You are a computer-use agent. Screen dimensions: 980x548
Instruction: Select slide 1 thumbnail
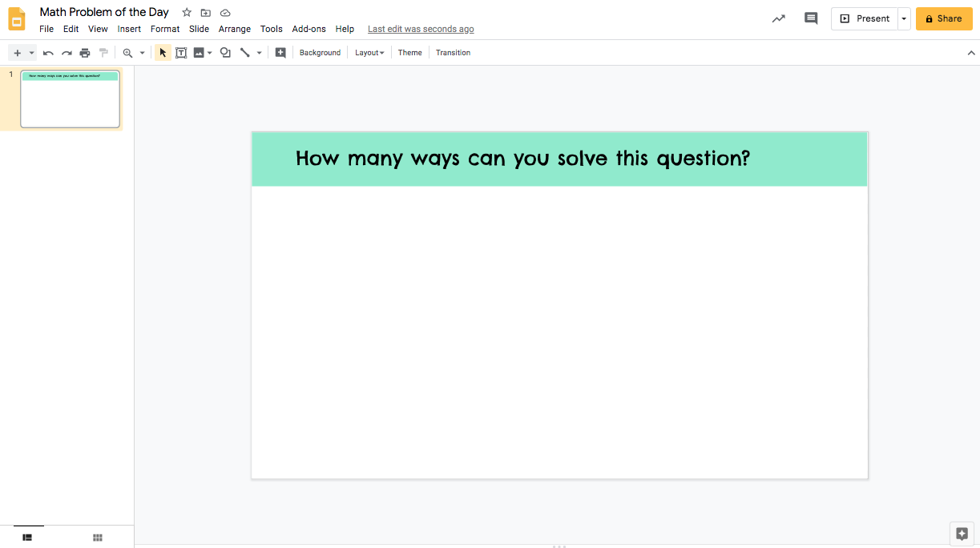coord(70,99)
